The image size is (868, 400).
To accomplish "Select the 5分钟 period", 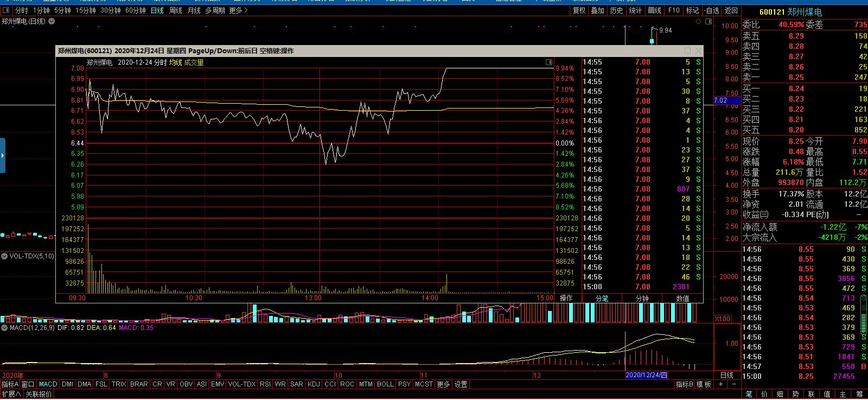I will [x=62, y=10].
